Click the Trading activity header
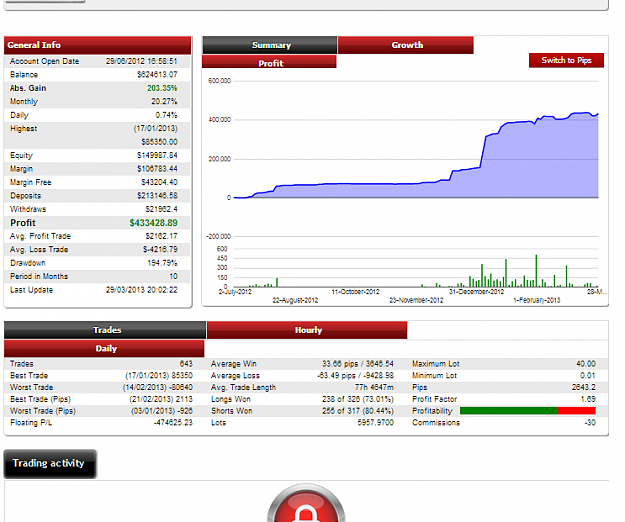Screen dimensions: 625x522 click(50, 463)
